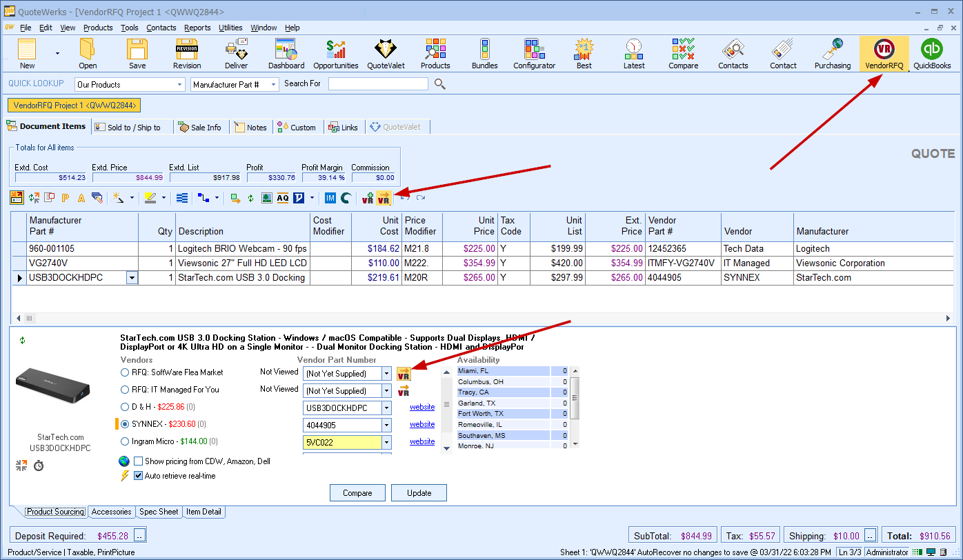Viewport: 963px width, 560px height.
Task: Switch to the Sold to / Ship to tab
Action: [128, 128]
